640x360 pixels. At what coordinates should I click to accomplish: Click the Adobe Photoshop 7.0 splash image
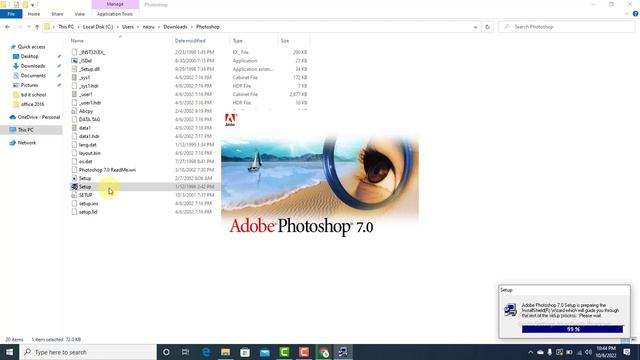(x=320, y=174)
